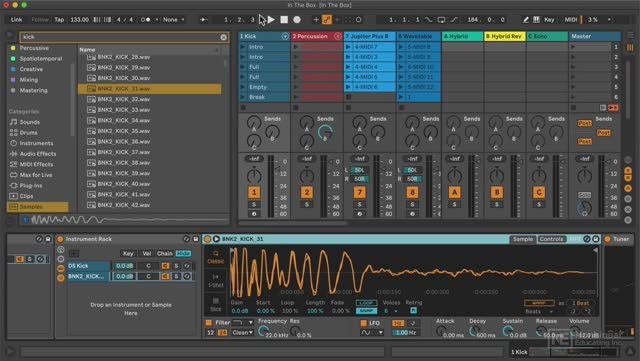Toggle Simpler LFO on switch
Image resolution: width=640 pixels, height=361 pixels.
(364, 323)
